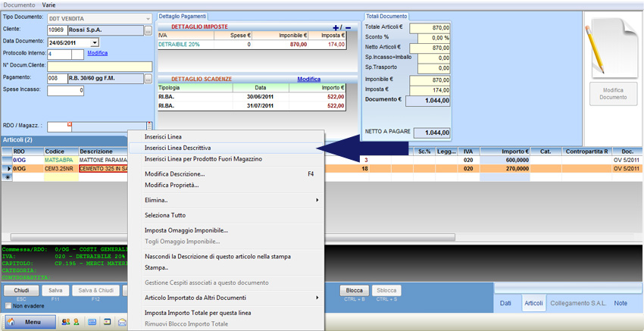Click the red X in RDO / Magazz. field
The width and height of the screenshot is (644, 331).
(x=70, y=124)
